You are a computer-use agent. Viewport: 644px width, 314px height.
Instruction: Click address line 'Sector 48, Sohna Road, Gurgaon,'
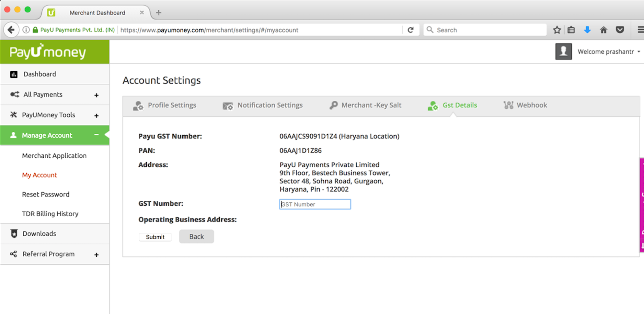tap(331, 181)
